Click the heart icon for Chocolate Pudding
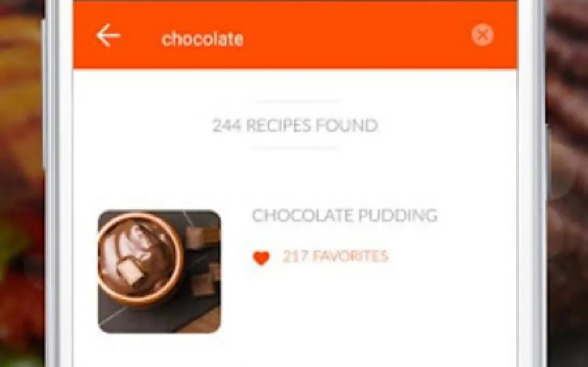This screenshot has width=588, height=367. [261, 258]
